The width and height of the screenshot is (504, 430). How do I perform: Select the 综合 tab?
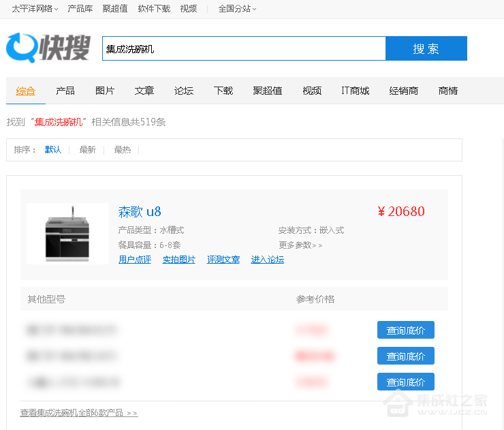point(26,91)
